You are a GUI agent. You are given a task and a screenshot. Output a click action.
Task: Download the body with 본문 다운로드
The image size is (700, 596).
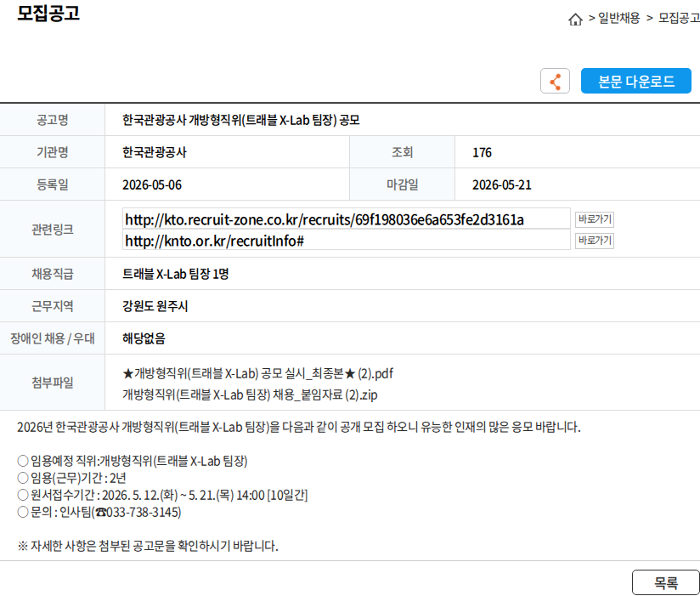pos(635,81)
